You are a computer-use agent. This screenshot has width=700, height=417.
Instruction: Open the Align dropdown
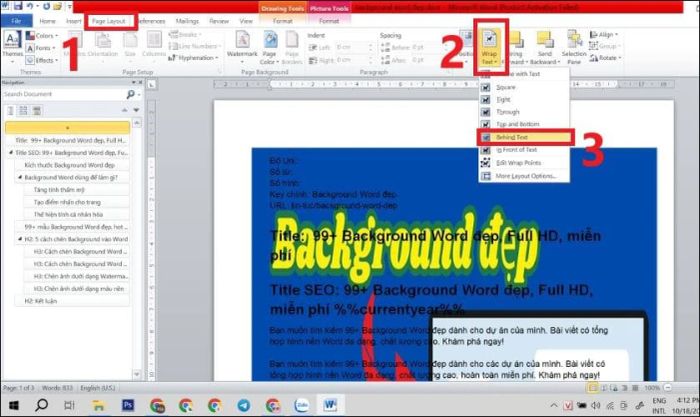point(604,34)
